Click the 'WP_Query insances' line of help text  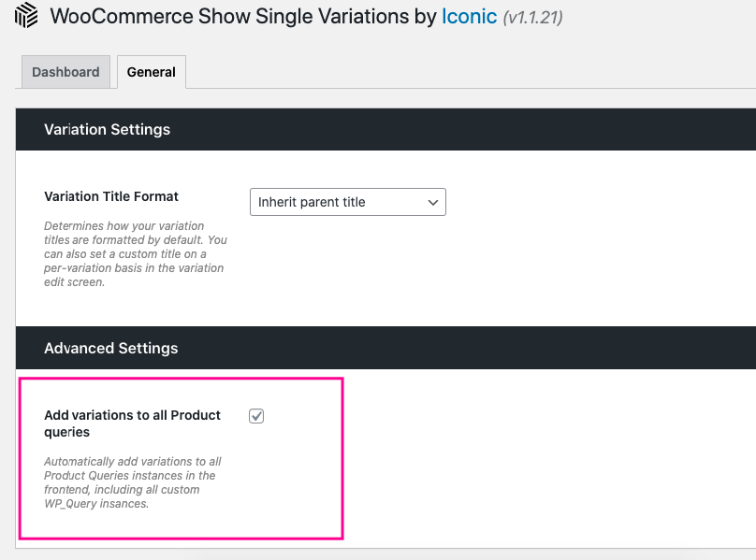point(95,504)
